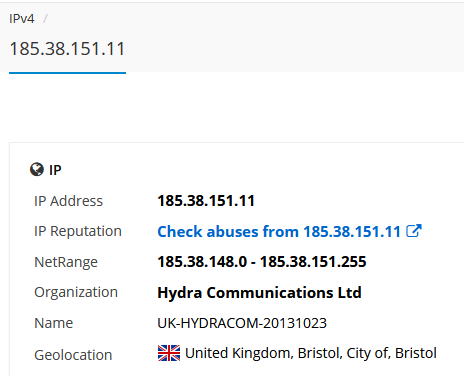The width and height of the screenshot is (464, 376).
Task: Click the NetRange field label
Action: [66, 262]
